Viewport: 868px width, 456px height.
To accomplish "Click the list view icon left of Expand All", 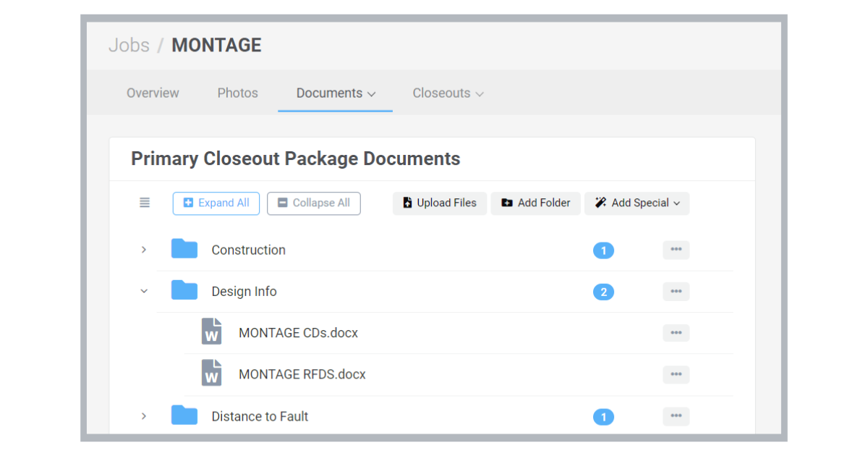I will point(145,203).
